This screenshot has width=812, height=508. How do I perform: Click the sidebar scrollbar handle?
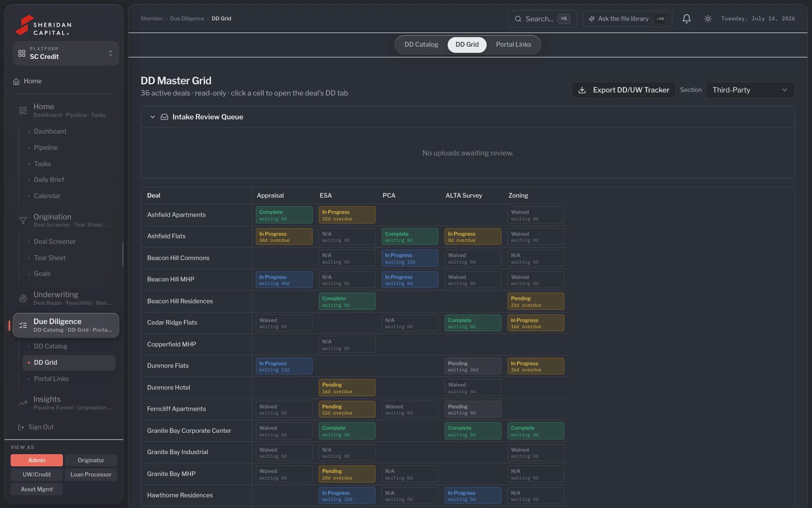[x=122, y=254]
